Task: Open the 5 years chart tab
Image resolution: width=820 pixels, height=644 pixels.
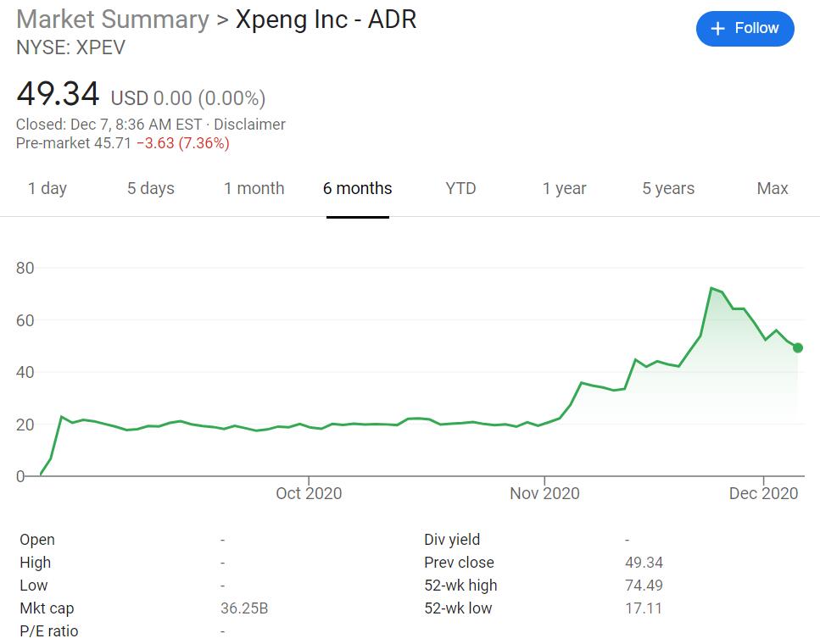Action: tap(668, 188)
